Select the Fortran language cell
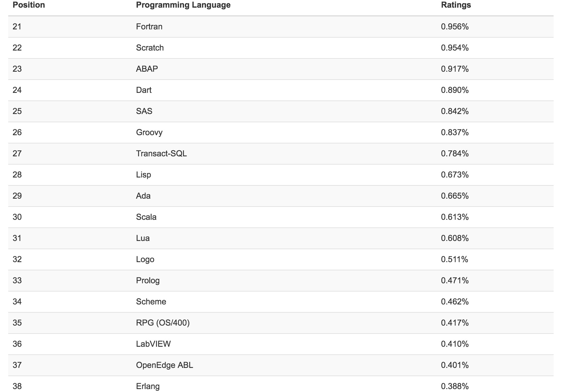The height and width of the screenshot is (392, 563). [x=149, y=27]
